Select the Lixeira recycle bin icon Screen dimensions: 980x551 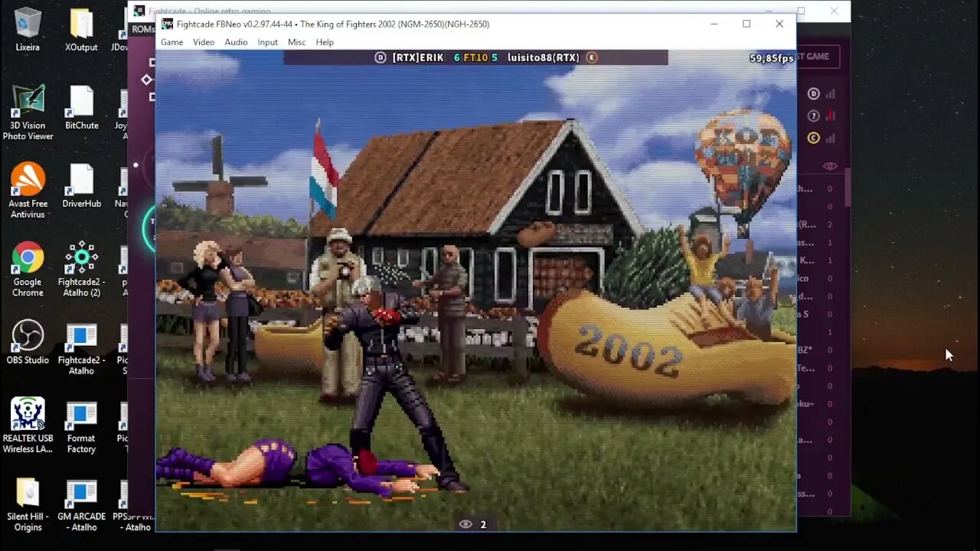(x=28, y=30)
